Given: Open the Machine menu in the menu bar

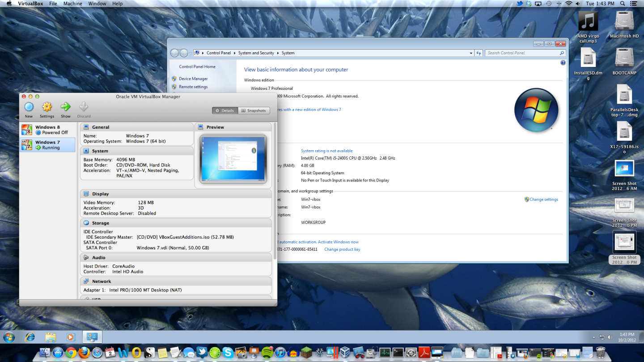Looking at the screenshot, I should tap(72, 3).
